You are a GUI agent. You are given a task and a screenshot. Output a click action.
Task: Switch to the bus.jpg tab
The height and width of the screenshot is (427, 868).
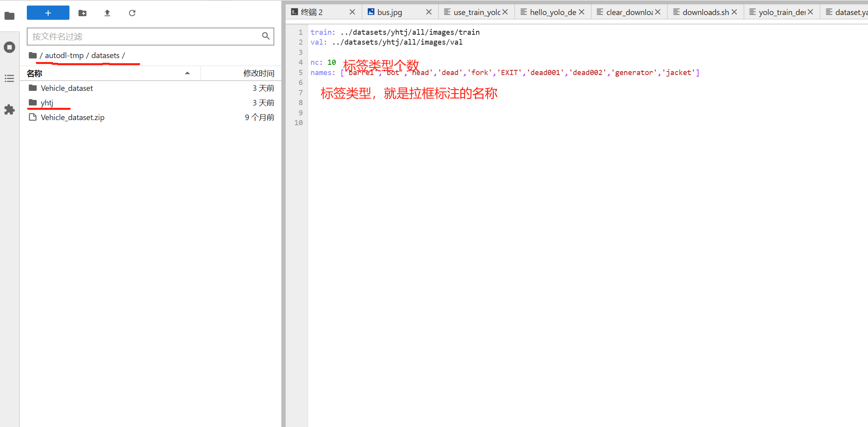[x=400, y=12]
